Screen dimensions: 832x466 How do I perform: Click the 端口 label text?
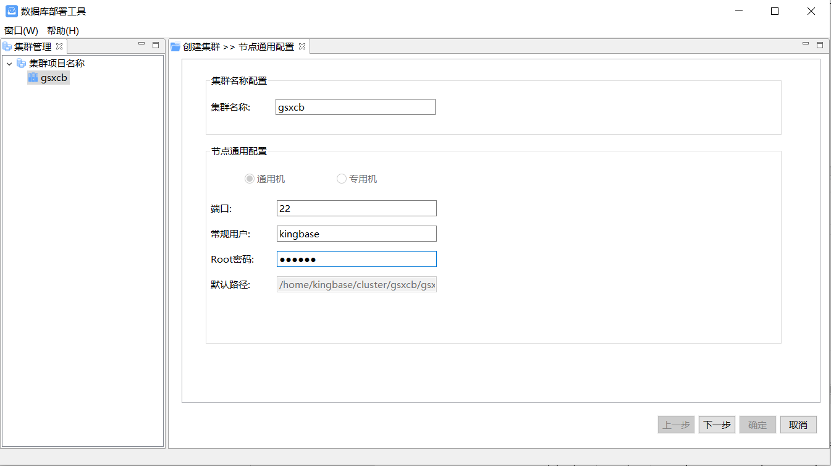tap(221, 209)
